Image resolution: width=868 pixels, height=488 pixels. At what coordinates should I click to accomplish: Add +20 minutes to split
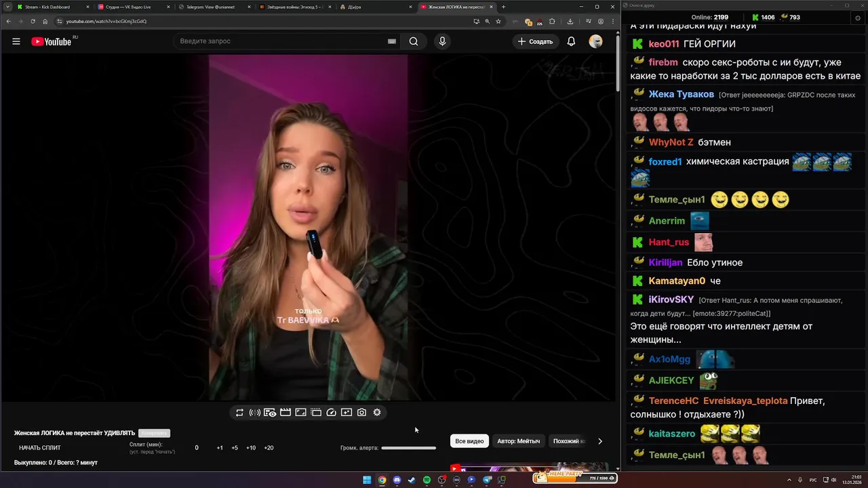269,448
